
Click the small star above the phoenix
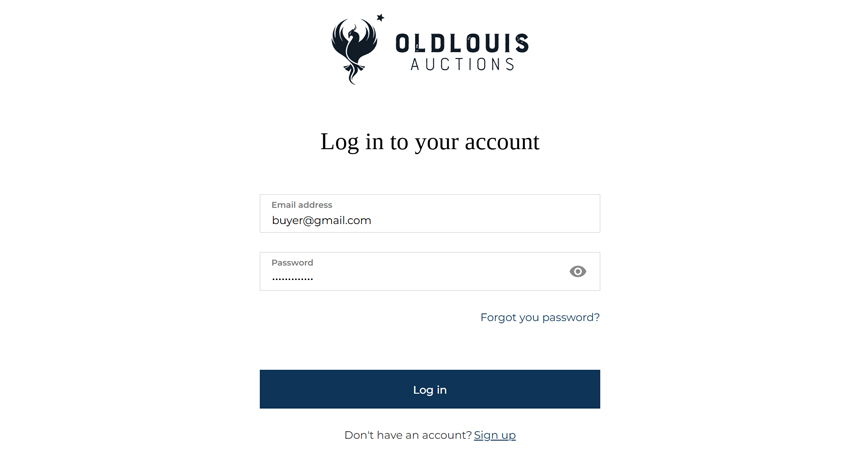(380, 18)
